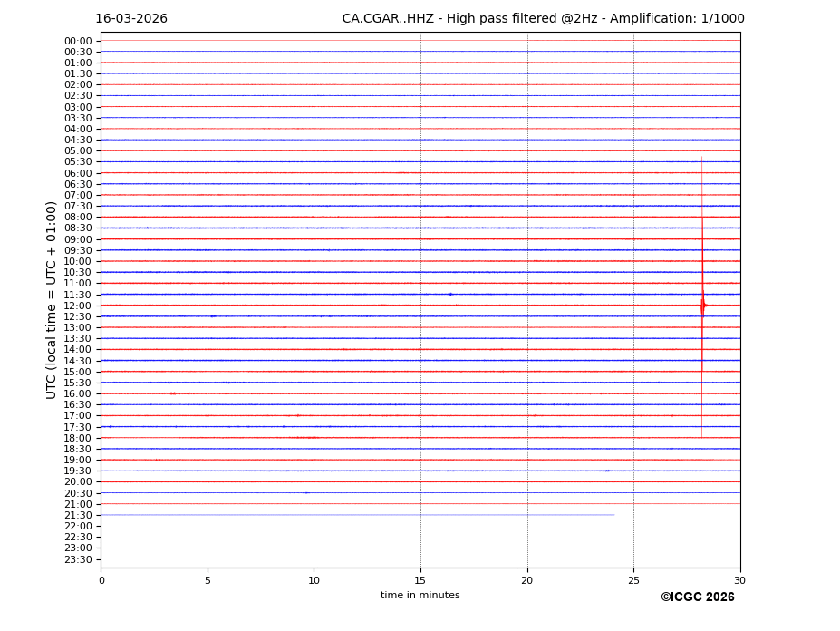The width and height of the screenshot is (840, 631).
Task: Click the 18:00 time row label
Action: tap(78, 438)
